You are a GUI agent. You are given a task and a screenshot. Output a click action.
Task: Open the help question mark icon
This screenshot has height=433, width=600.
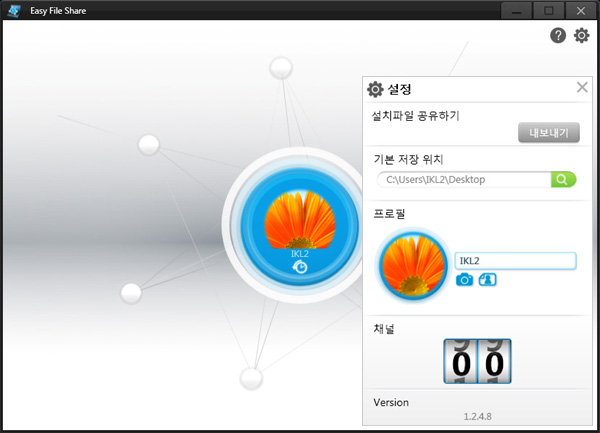[x=558, y=36]
